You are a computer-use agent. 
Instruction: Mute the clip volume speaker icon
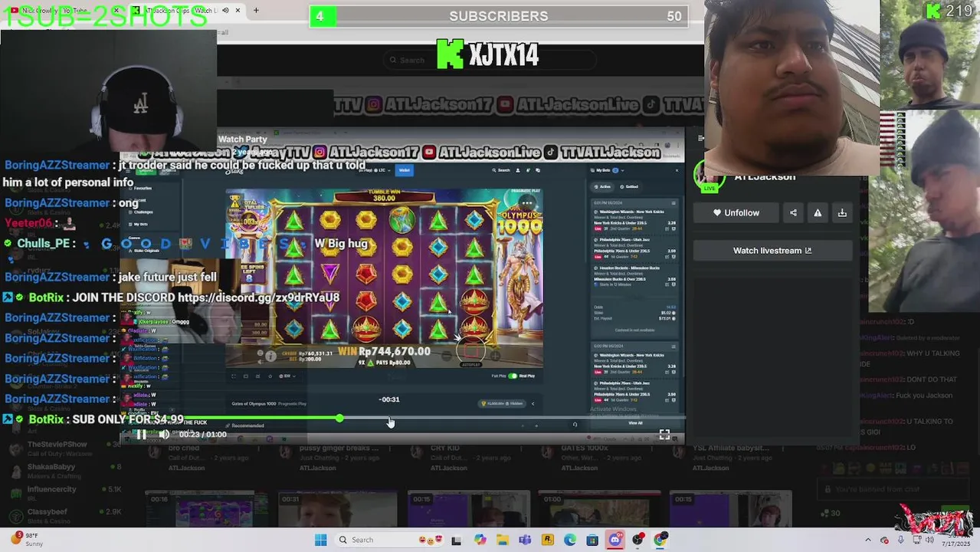click(164, 435)
